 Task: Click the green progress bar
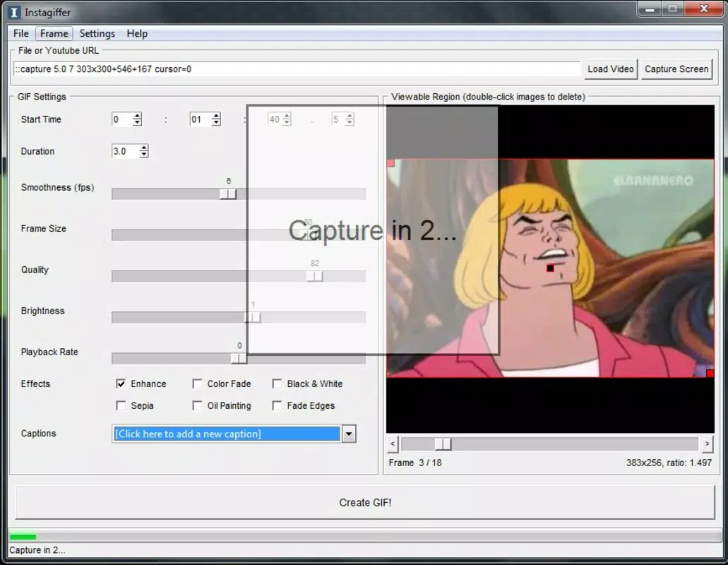pyautogui.click(x=23, y=537)
